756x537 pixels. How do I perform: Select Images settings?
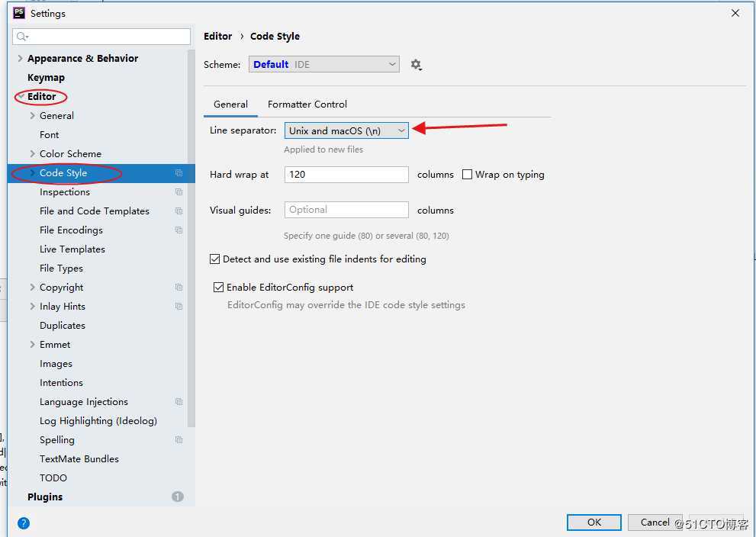pyautogui.click(x=56, y=363)
